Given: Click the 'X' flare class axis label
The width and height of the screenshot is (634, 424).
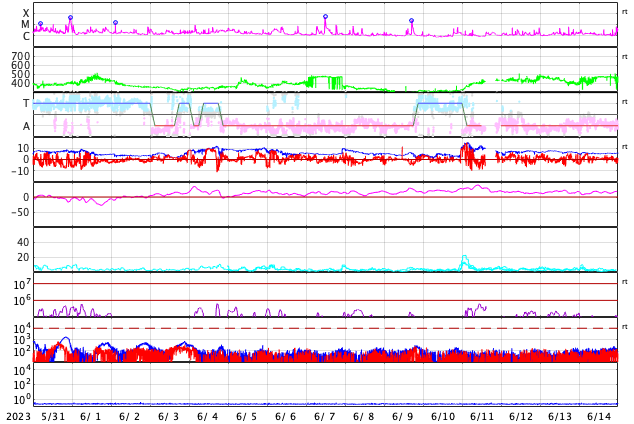Looking at the screenshot, I should [26, 14].
